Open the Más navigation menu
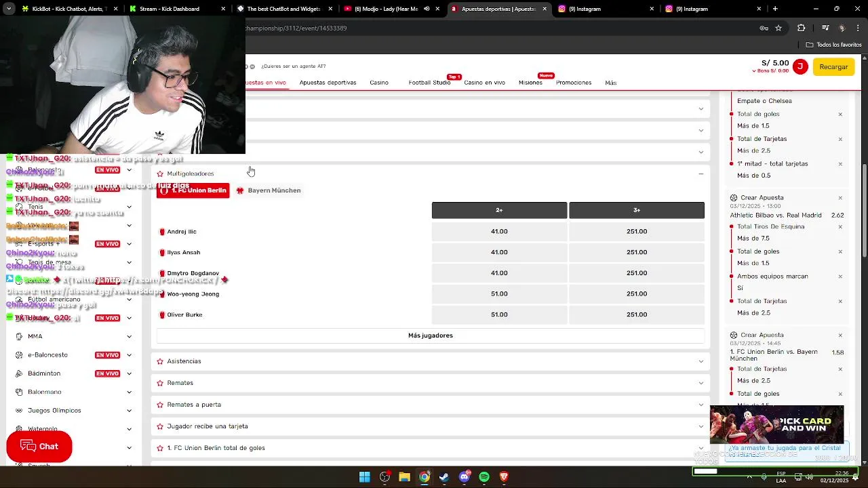The width and height of the screenshot is (868, 488). [x=610, y=83]
